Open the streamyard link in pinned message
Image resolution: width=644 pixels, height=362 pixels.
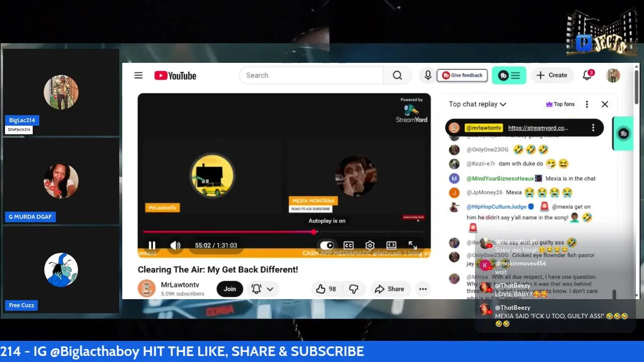[538, 128]
